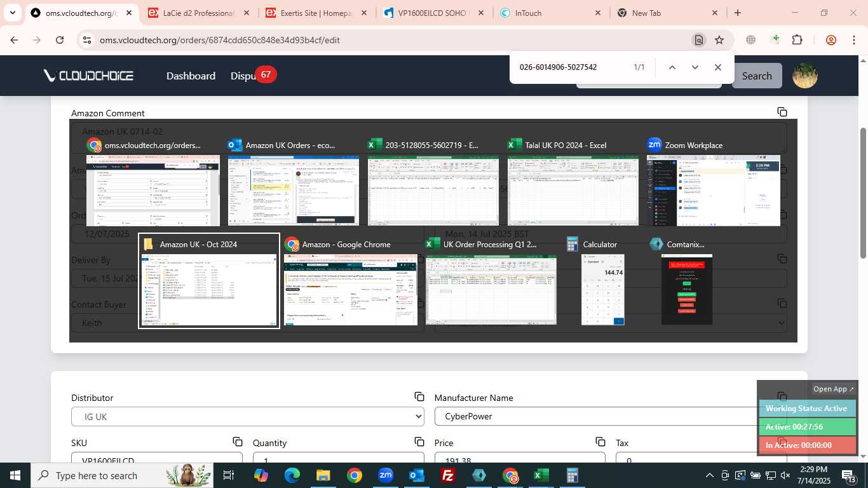Show hidden system tray icons
The height and width of the screenshot is (488, 868).
[x=710, y=475]
